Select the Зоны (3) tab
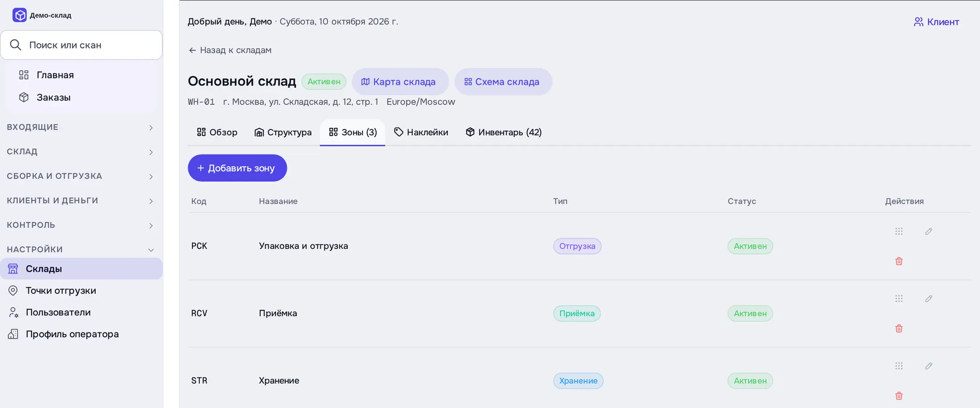This screenshot has width=980, height=408. pyautogui.click(x=352, y=132)
